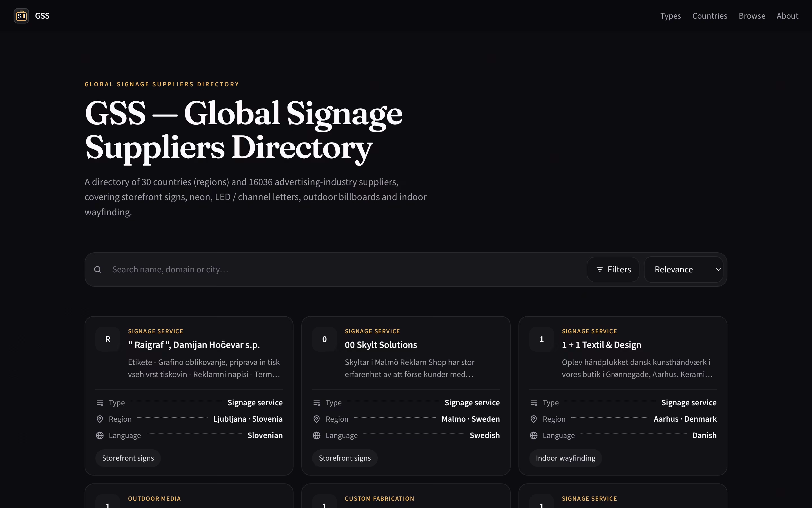The width and height of the screenshot is (812, 508).
Task: Click the Language globe icon in 00 Skylt Solutions card
Action: pos(316,435)
